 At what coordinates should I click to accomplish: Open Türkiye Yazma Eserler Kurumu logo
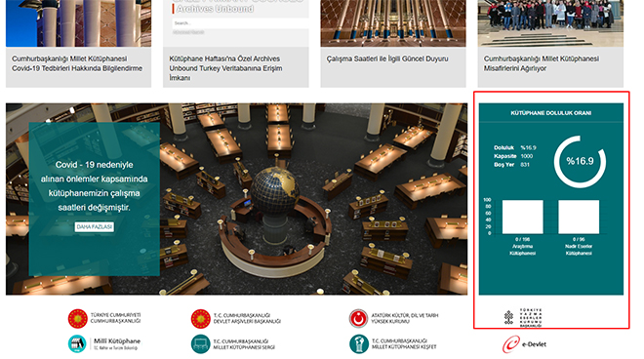pos(523,317)
